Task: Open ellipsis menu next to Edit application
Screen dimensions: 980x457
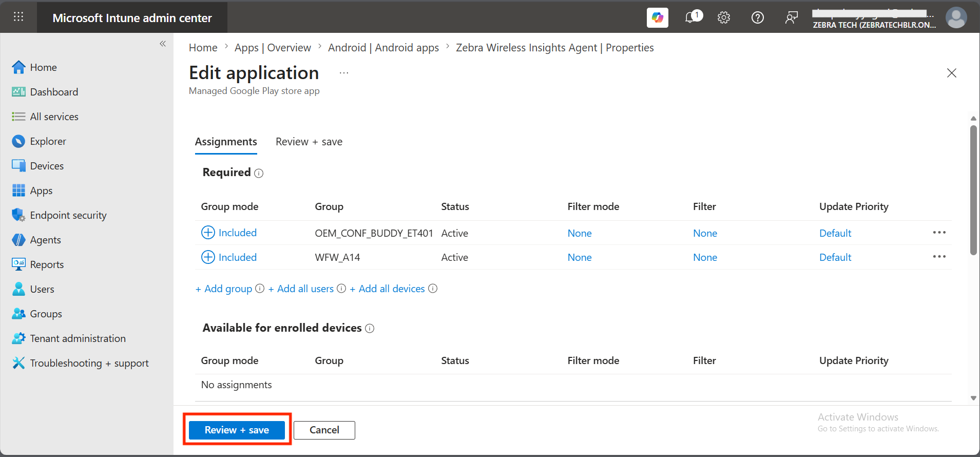Action: click(x=344, y=73)
